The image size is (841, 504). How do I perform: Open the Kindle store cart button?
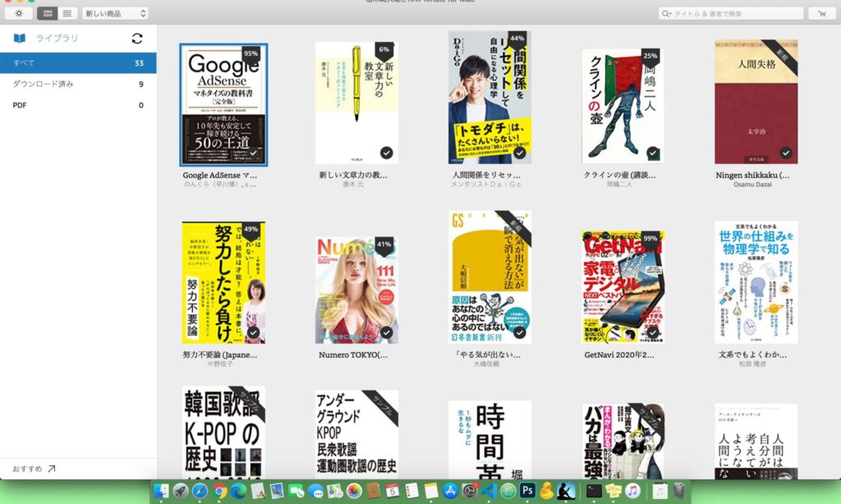click(821, 13)
